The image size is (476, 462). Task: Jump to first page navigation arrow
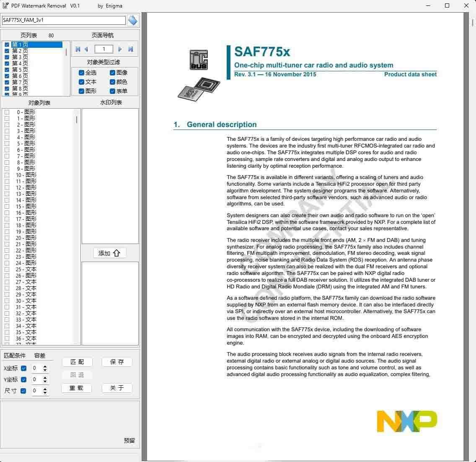tap(78, 49)
